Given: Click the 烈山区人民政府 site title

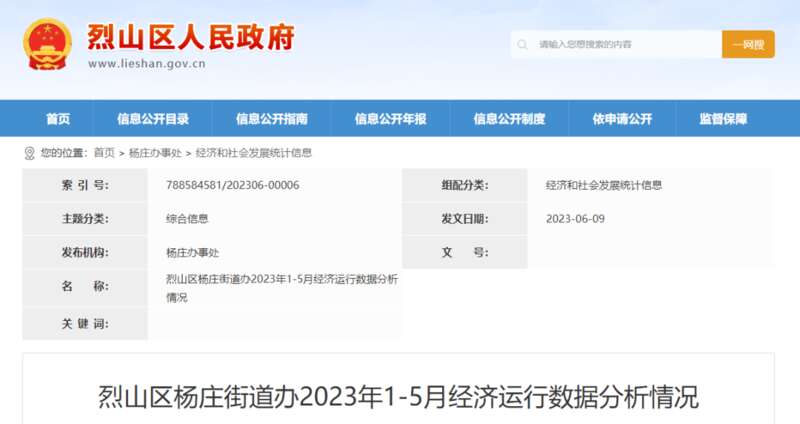Looking at the screenshot, I should point(191,37).
